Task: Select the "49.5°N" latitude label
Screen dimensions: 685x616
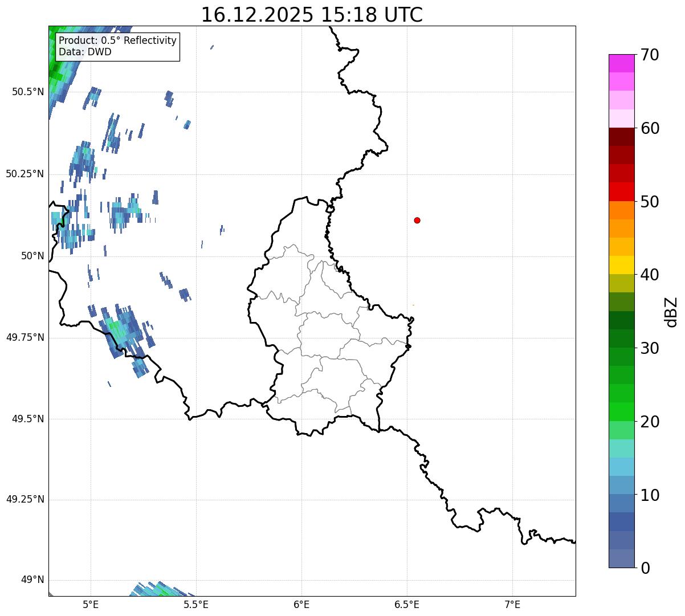Action: [28, 419]
